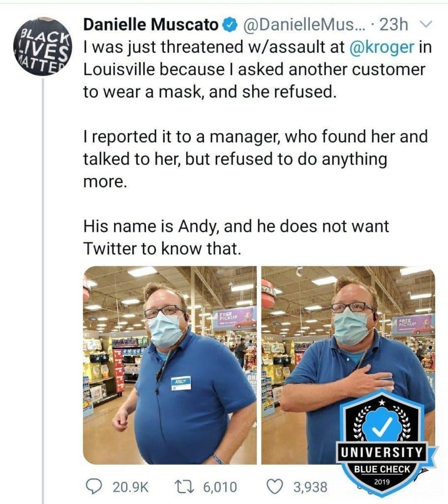
Task: Click the ANDY name tag in photo
Action: [181, 383]
